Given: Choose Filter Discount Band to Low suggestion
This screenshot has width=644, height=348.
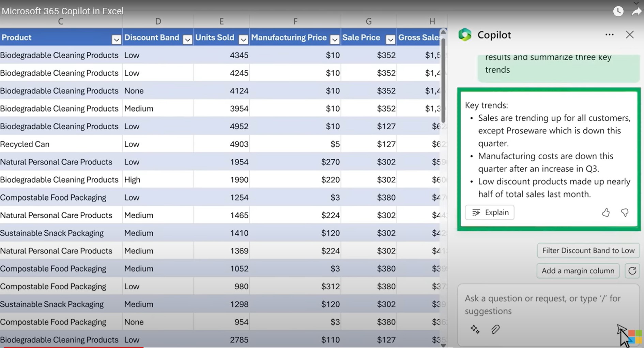Looking at the screenshot, I should pyautogui.click(x=588, y=250).
